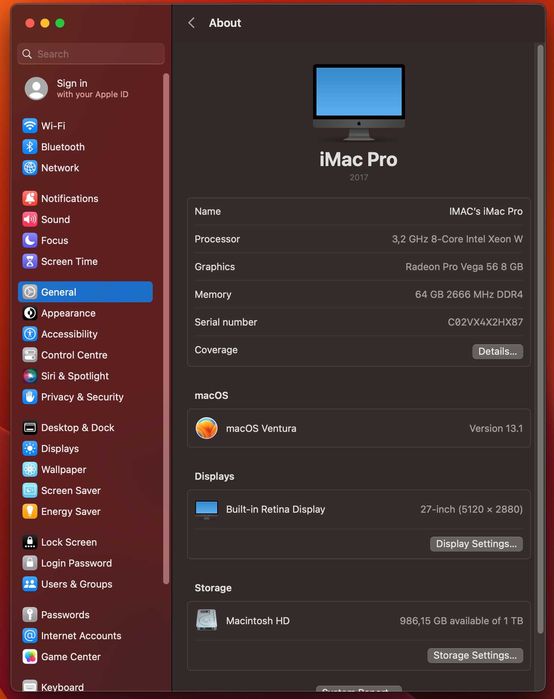Click the Screen Saver icon

(30, 490)
